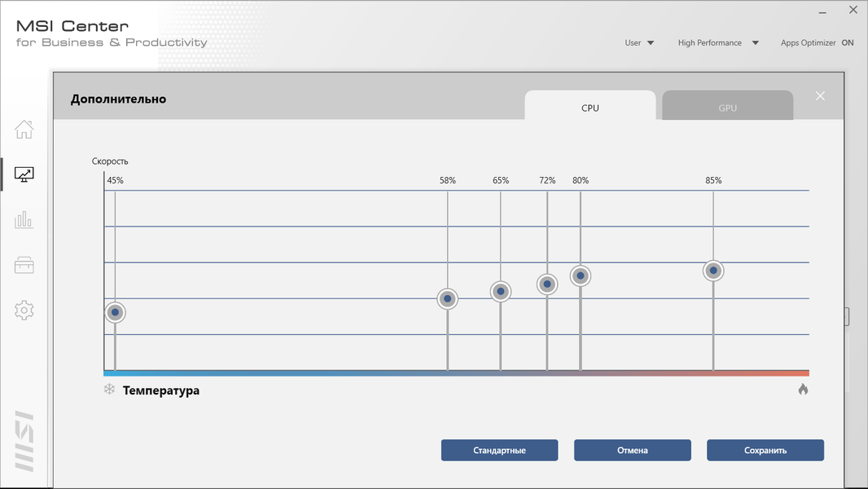Click the Температура axis label
Image resolution: width=868 pixels, height=489 pixels.
(161, 390)
